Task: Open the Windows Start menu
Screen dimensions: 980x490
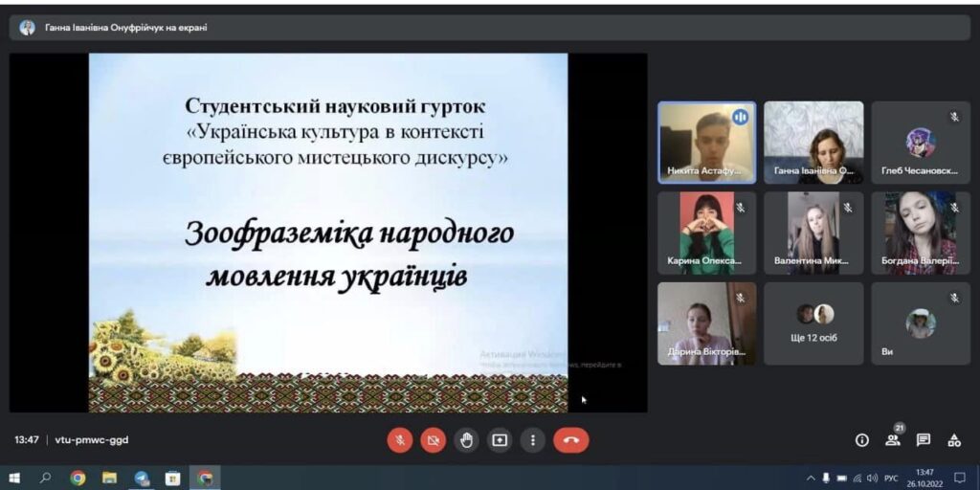Action: pos(14,478)
